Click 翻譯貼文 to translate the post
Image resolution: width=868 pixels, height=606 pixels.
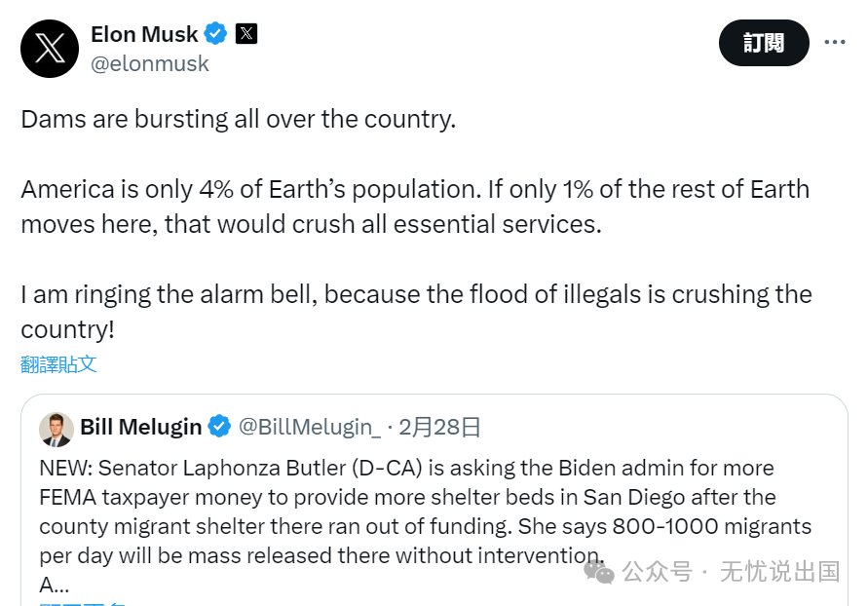point(58,364)
